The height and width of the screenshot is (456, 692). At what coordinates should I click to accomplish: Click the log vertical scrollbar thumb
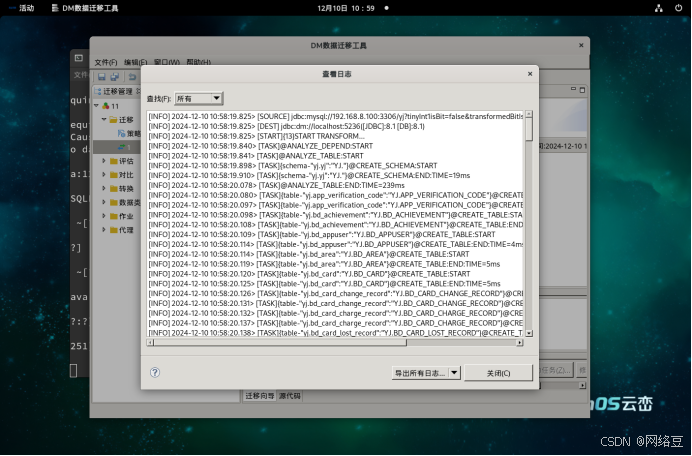point(529,129)
